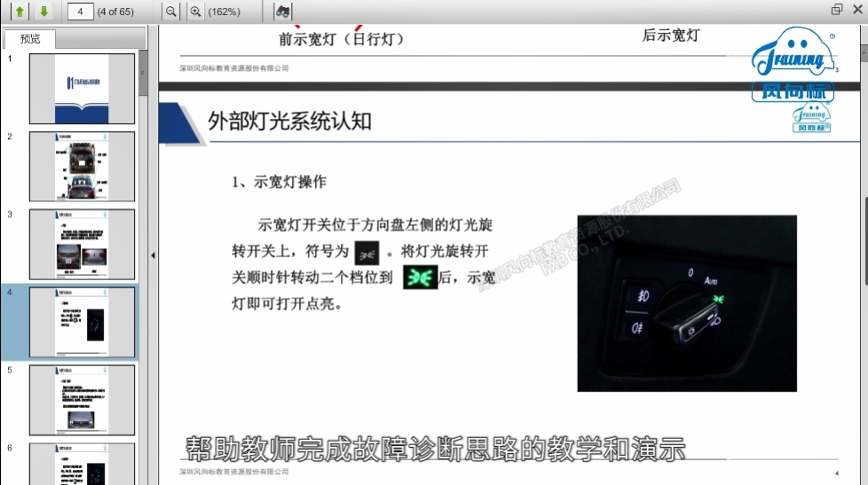Click the document vertical scrollbar handle
Image resolution: width=868 pixels, height=485 pixels.
pyautogui.click(x=864, y=239)
